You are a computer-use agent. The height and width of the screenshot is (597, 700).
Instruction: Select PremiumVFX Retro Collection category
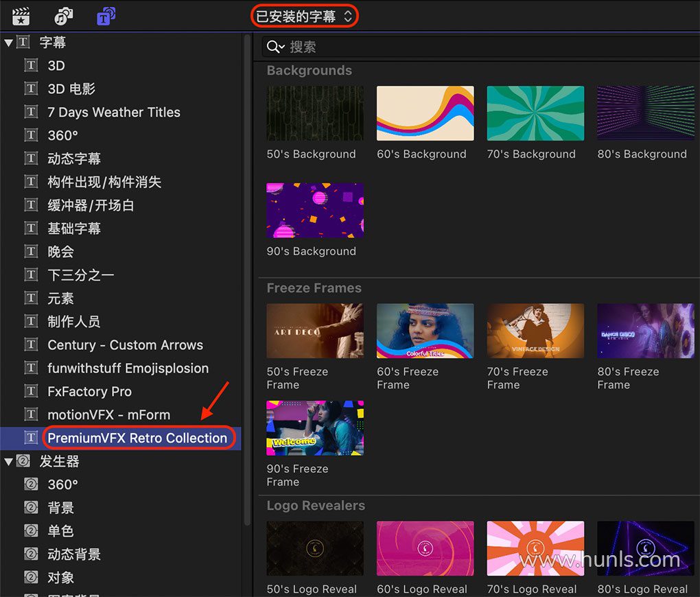[137, 438]
